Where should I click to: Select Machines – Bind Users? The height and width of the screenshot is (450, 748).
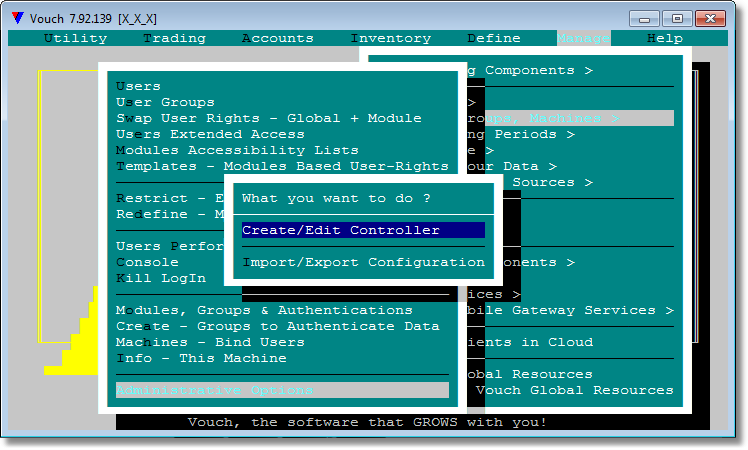210,342
